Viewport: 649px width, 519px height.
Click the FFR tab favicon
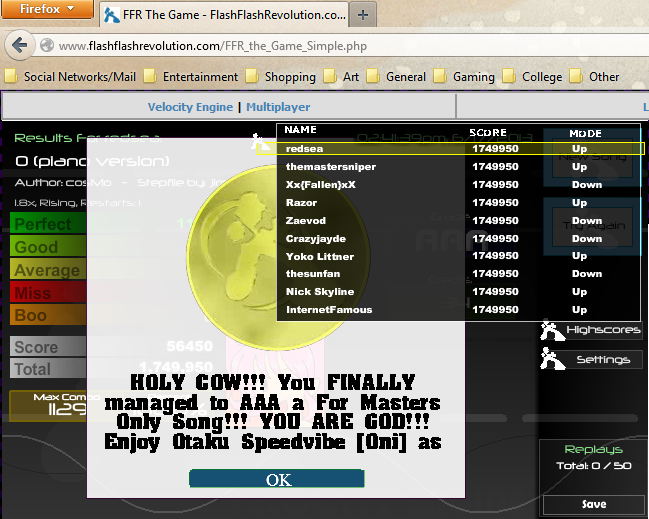pos(112,15)
